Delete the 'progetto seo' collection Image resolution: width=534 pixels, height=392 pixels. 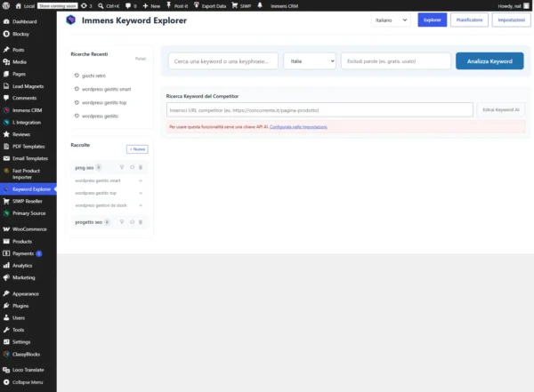[141, 222]
